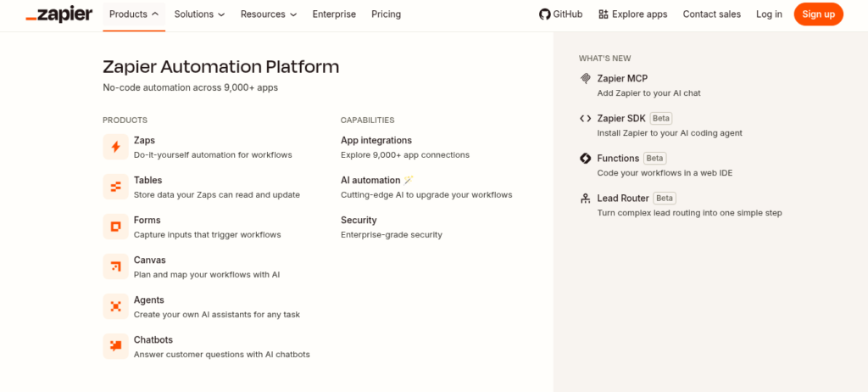The image size is (868, 392).
Task: Click the CAPABILITIES section label
Action: pyautogui.click(x=368, y=120)
